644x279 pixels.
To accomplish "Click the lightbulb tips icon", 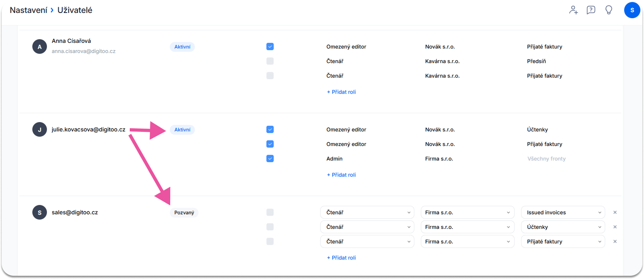I will [609, 10].
